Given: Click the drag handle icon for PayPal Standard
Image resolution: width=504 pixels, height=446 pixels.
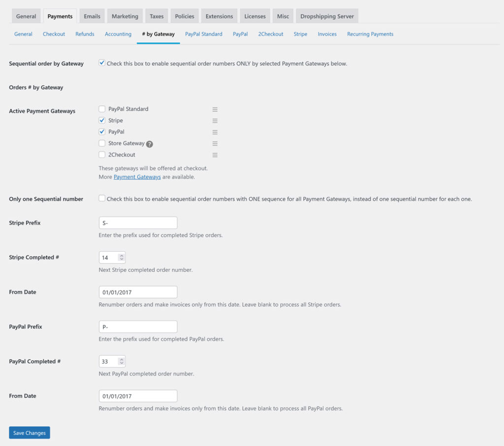Looking at the screenshot, I should tap(215, 109).
